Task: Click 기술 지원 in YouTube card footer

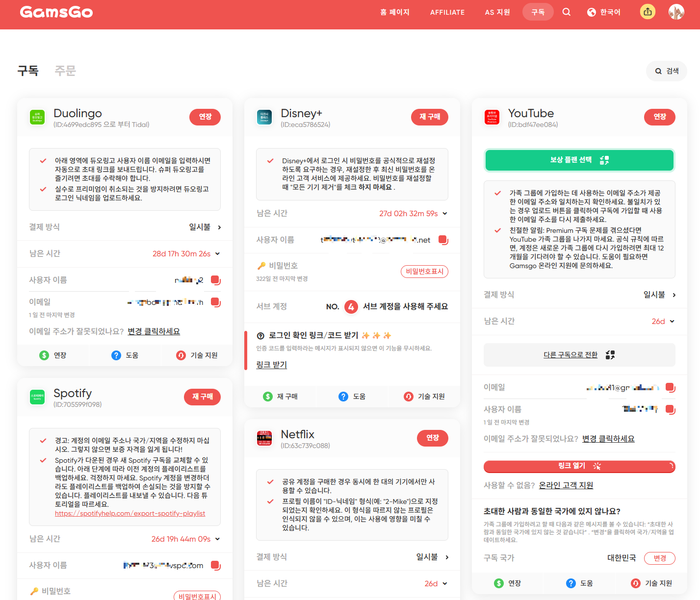Action: (651, 583)
